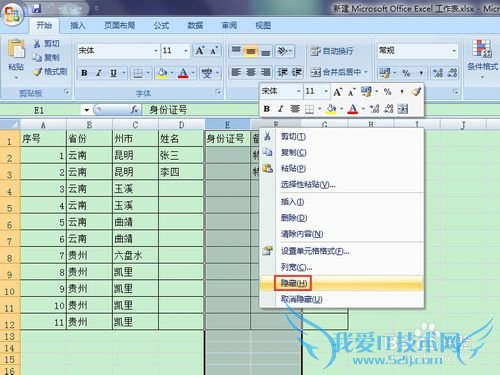Apply fill color from ribbon paint bucket
Image resolution: width=500 pixels, height=375 pixels.
(x=162, y=73)
